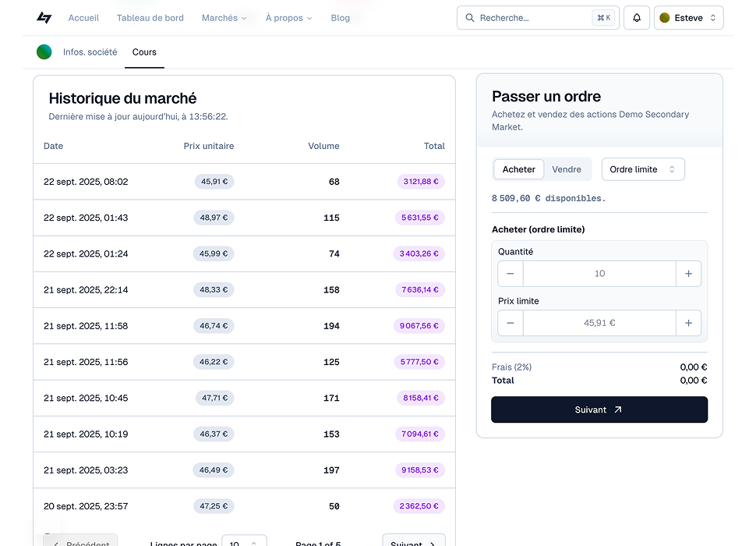Image resolution: width=756 pixels, height=546 pixels.
Task: Click the 3 403,26 € total badge
Action: point(419,253)
